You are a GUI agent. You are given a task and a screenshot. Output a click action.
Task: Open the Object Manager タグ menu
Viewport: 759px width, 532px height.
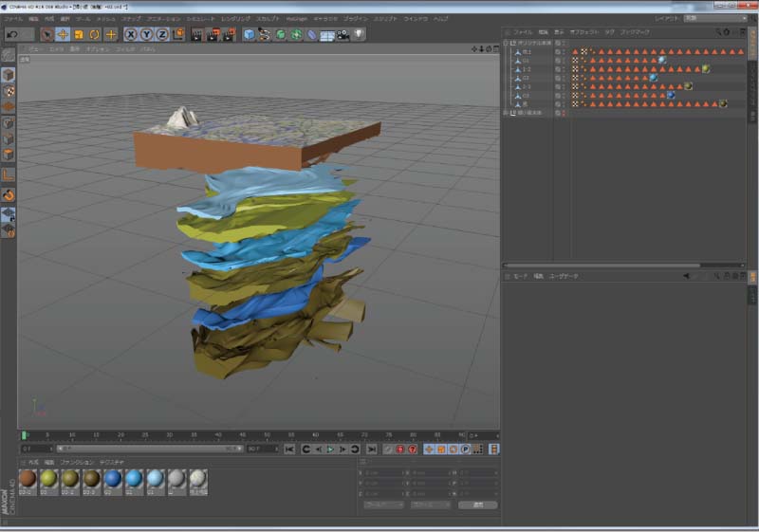click(x=609, y=32)
